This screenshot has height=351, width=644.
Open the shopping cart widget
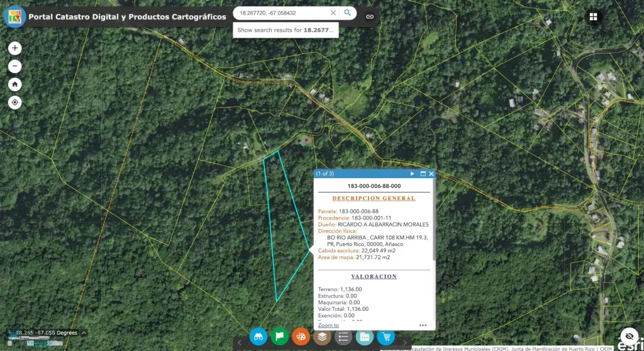[x=386, y=337]
